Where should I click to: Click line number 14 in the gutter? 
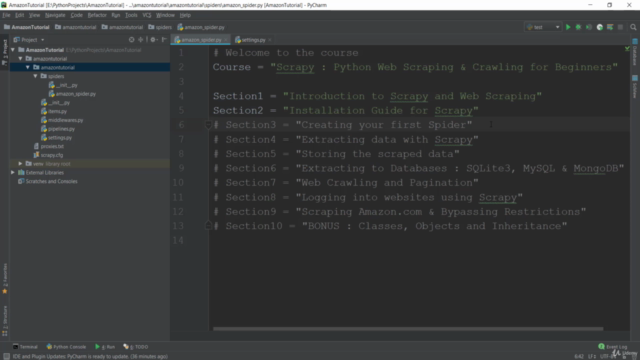(x=178, y=240)
